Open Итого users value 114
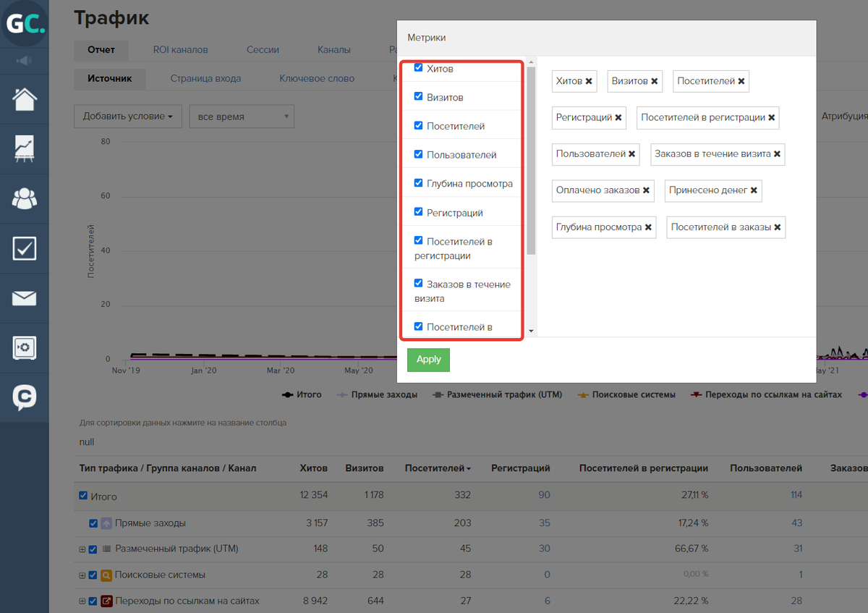This screenshot has height=613, width=868. point(796,495)
